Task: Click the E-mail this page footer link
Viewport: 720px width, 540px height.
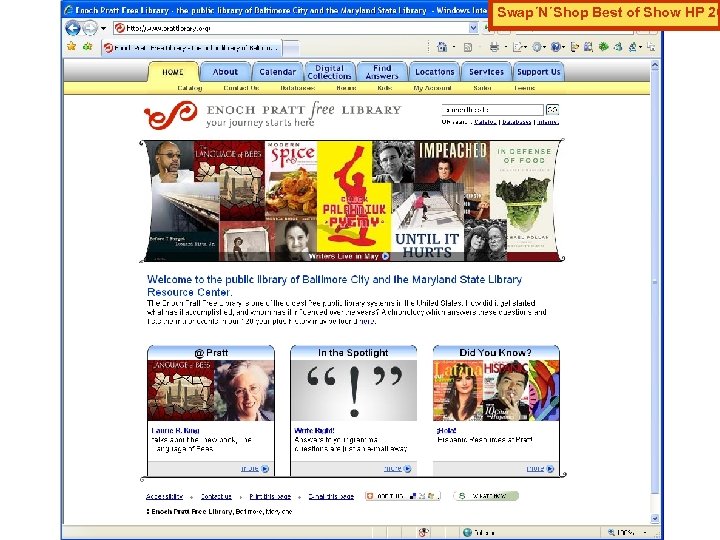Action: tap(331, 496)
